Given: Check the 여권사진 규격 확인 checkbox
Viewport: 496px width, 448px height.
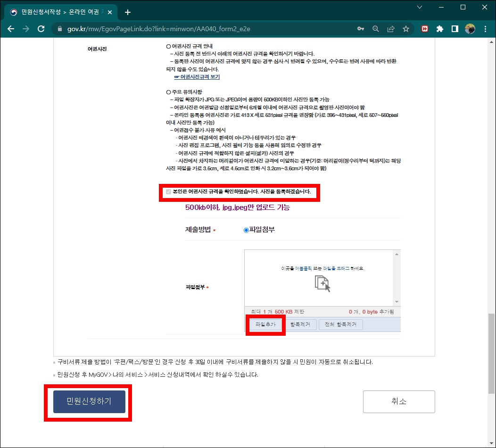Looking at the screenshot, I should 168,191.
